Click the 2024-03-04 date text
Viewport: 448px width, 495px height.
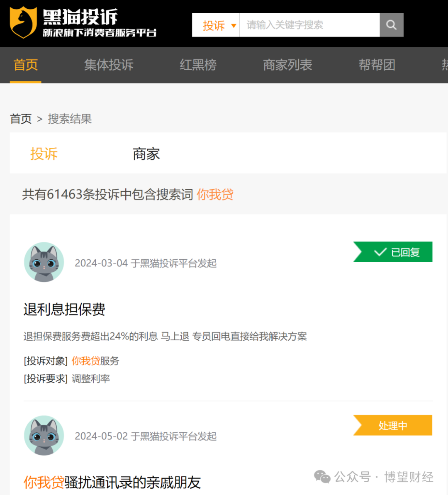point(101,263)
